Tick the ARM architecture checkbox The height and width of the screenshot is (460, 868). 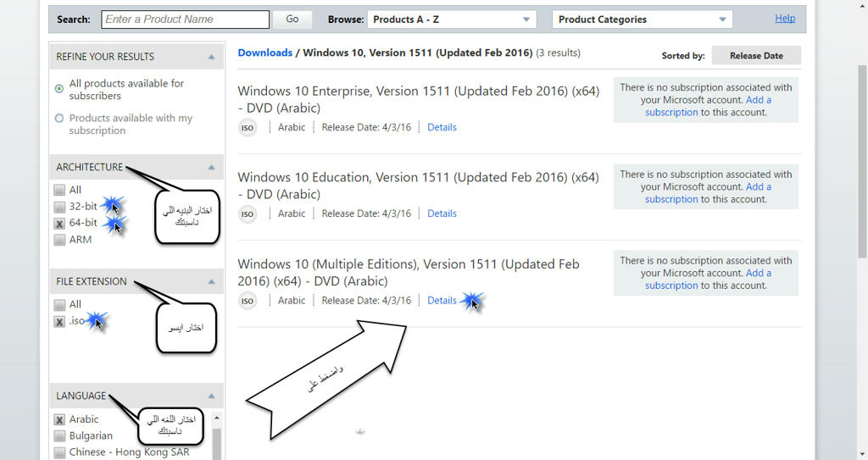coord(59,240)
